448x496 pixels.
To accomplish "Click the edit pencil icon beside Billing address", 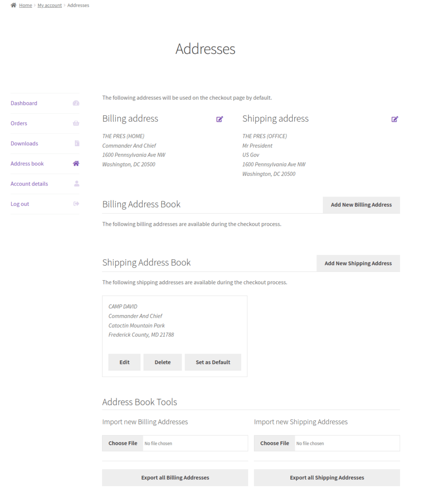I will 220,119.
